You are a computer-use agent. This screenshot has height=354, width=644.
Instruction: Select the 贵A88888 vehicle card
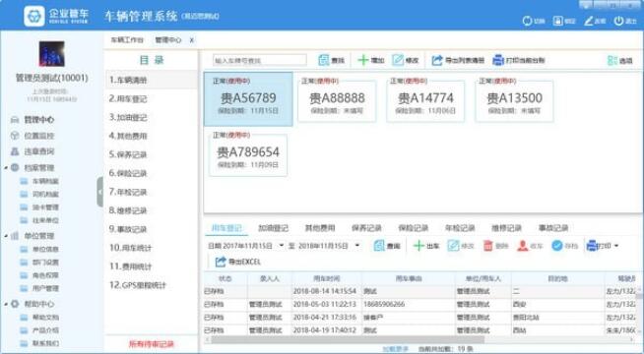point(337,101)
